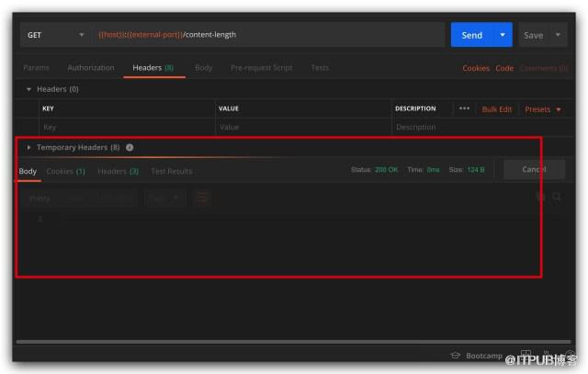Open the Code link

504,68
